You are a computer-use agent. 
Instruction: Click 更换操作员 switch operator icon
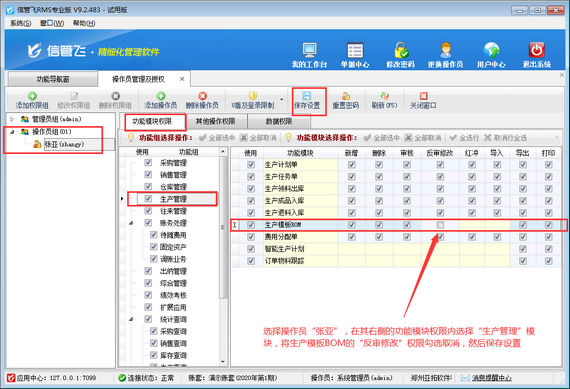coord(445,50)
